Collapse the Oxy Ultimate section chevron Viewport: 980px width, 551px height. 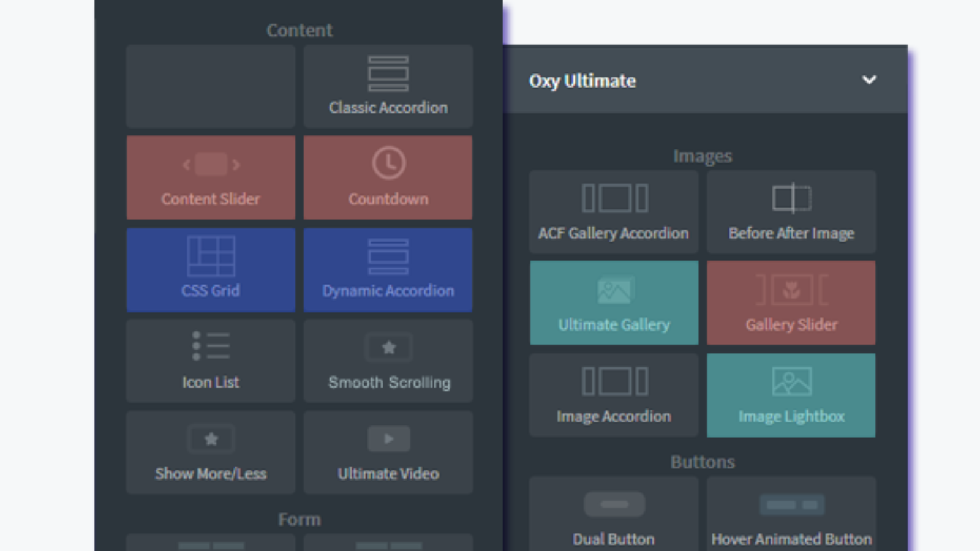point(869,80)
